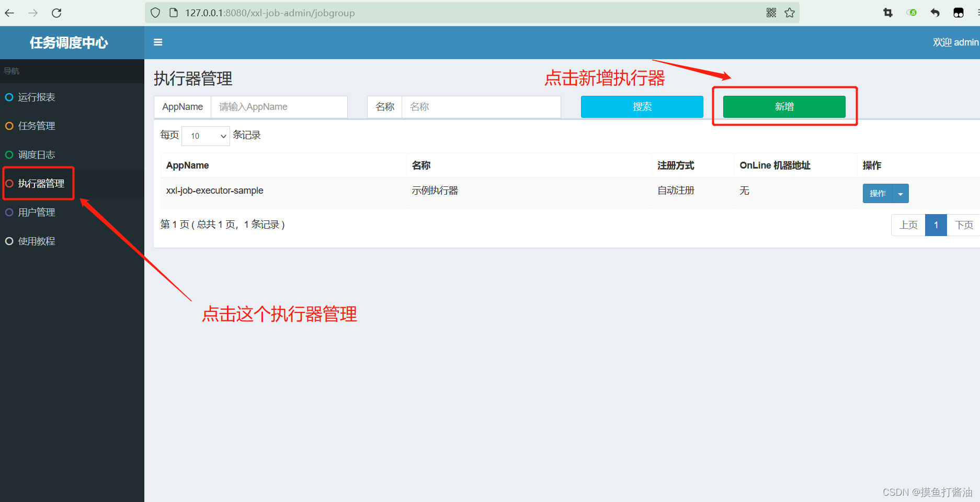The image size is (980, 502).
Task: Open the per-page records dropdown
Action: click(x=206, y=136)
